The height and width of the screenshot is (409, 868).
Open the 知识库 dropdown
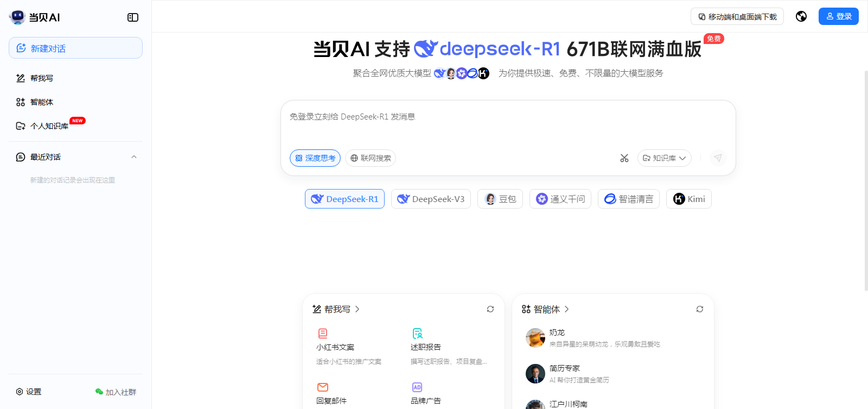click(x=664, y=158)
